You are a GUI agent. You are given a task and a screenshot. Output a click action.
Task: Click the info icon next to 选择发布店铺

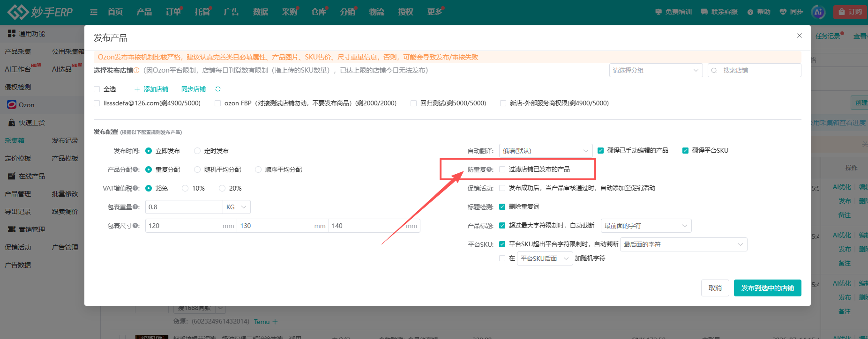pos(136,70)
